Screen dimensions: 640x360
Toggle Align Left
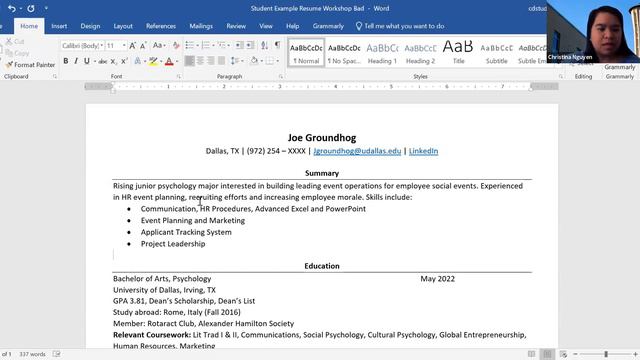[x=189, y=61]
